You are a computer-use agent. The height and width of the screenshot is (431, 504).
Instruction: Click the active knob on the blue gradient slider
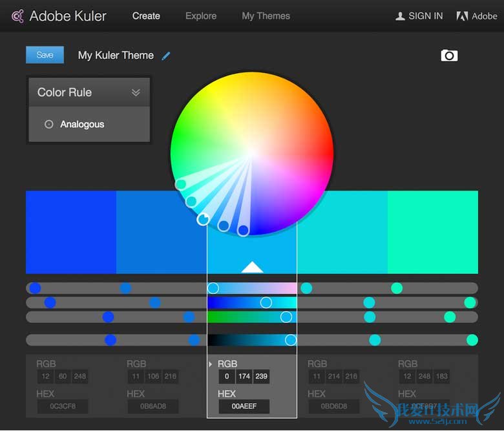pyautogui.click(x=266, y=302)
